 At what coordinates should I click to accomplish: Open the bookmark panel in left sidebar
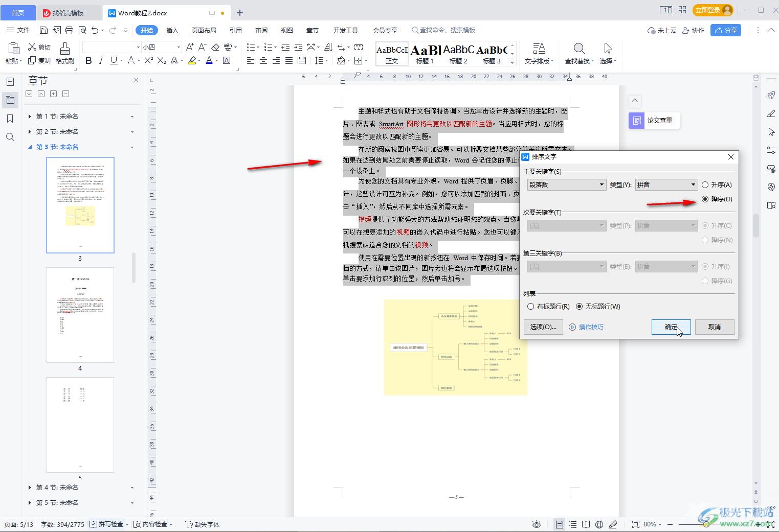pyautogui.click(x=10, y=119)
